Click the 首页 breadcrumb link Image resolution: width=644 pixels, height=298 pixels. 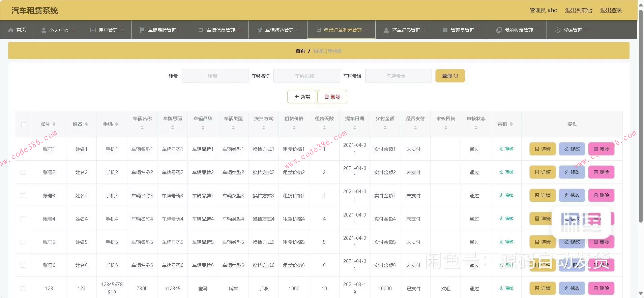point(300,51)
